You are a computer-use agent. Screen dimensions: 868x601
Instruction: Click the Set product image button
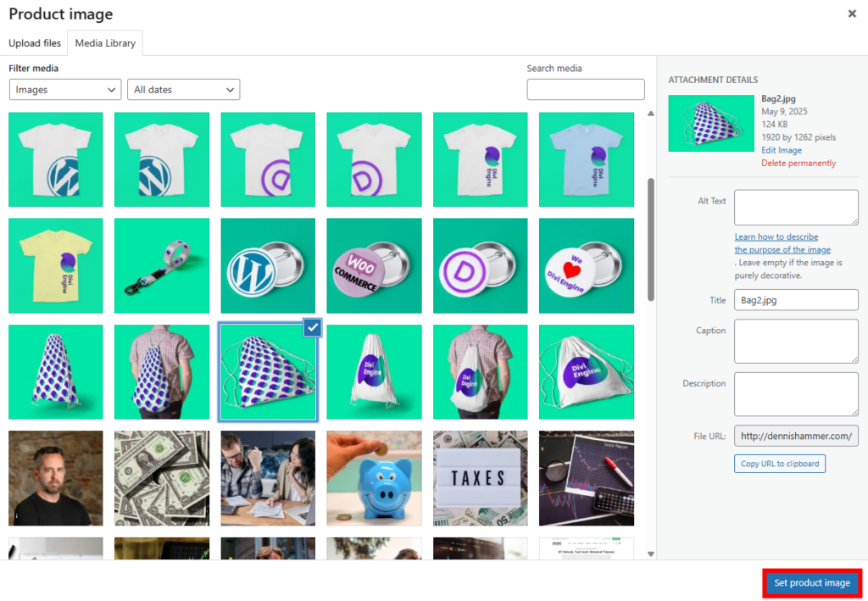[x=811, y=583]
